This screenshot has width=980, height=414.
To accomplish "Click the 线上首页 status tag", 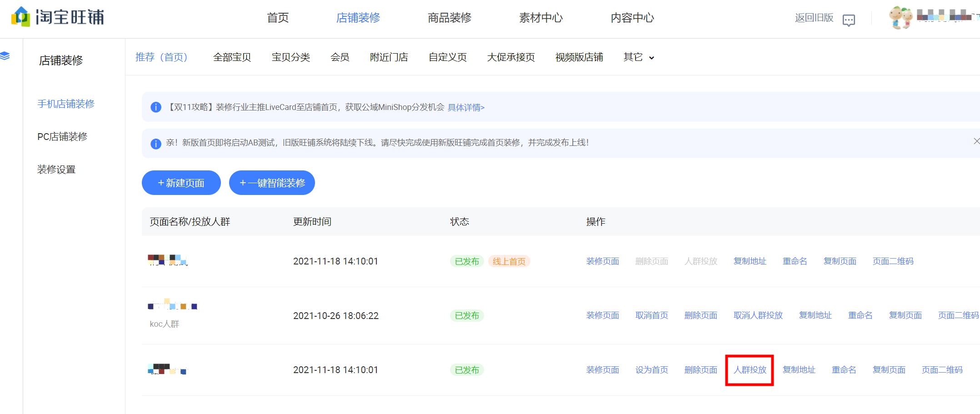I will pos(509,261).
